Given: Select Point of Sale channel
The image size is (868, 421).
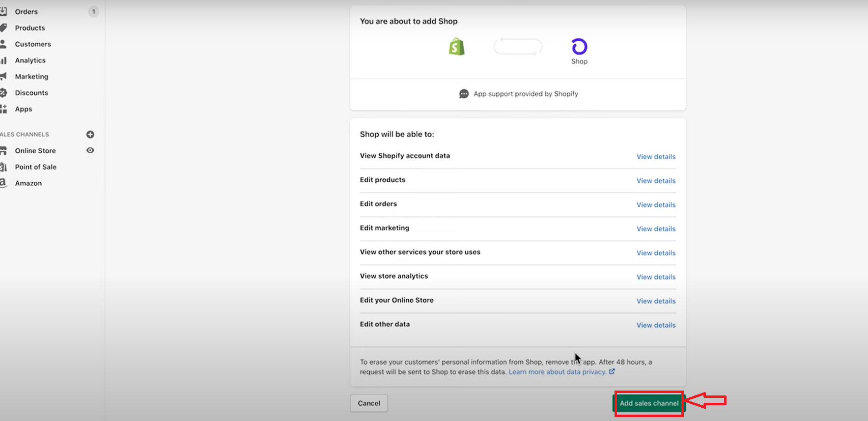Looking at the screenshot, I should (35, 167).
